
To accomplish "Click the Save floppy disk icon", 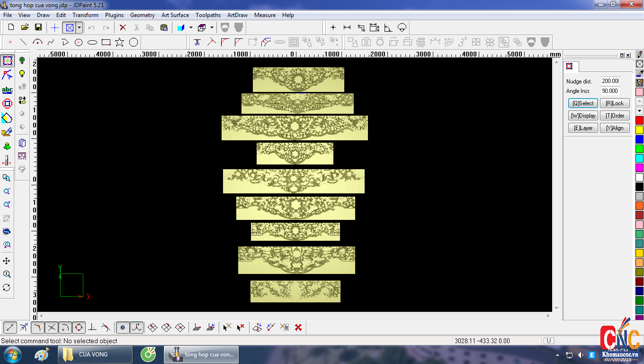I will (38, 27).
